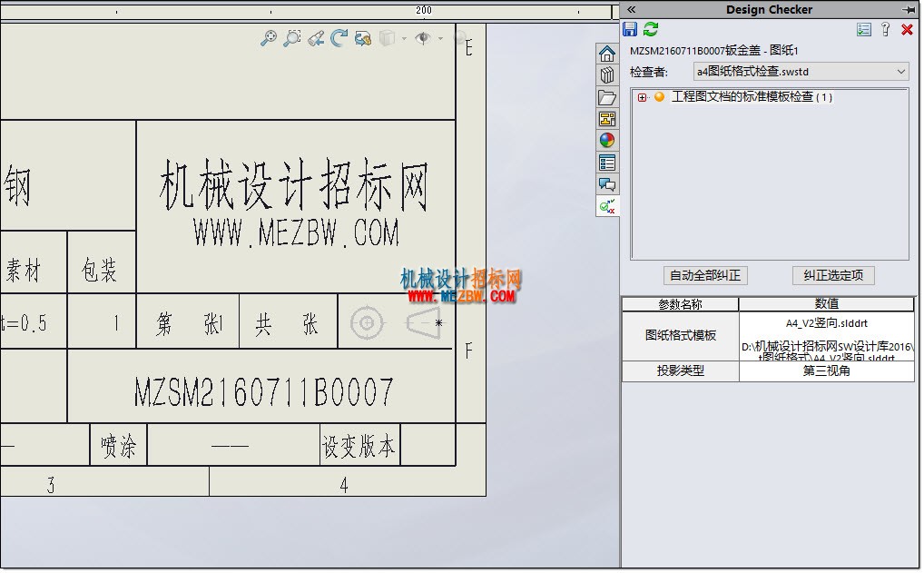Close the Design Checker results with red X
Image resolution: width=924 pixels, height=573 pixels.
(907, 29)
